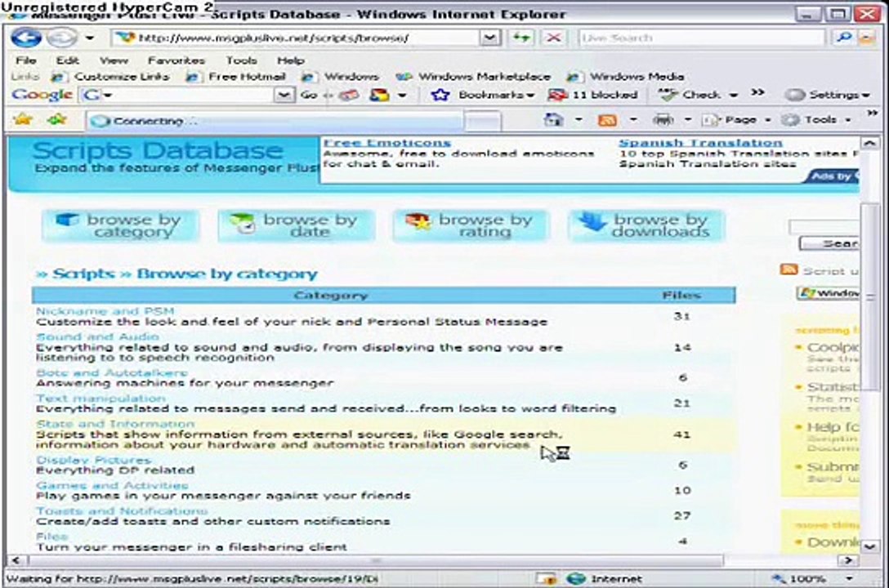
Task: Open the Google toolbar Check spelling button
Action: tap(699, 95)
